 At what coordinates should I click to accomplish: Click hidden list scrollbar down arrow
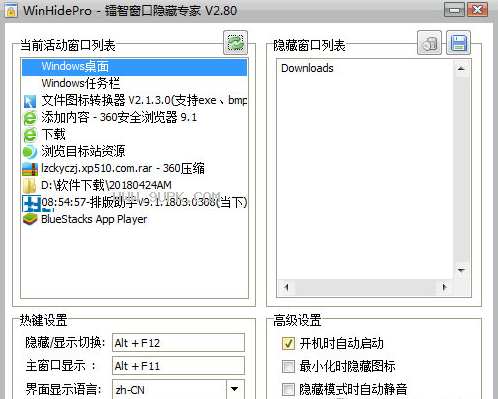[x=461, y=270]
